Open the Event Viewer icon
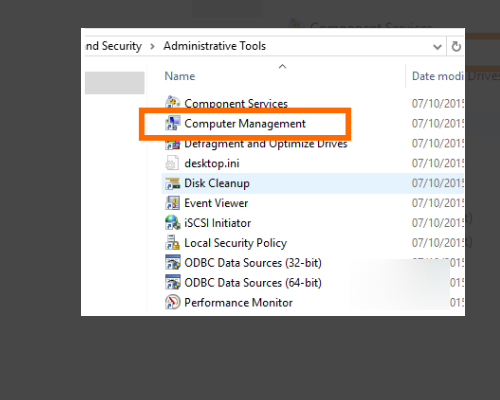The image size is (500, 400). tap(173, 203)
